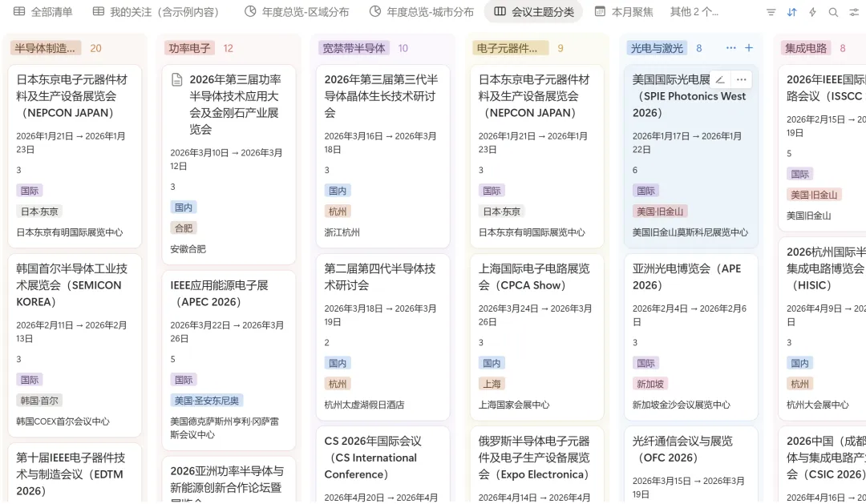Click date range on SPIE Photonics West card
The image size is (866, 504).
point(687,143)
